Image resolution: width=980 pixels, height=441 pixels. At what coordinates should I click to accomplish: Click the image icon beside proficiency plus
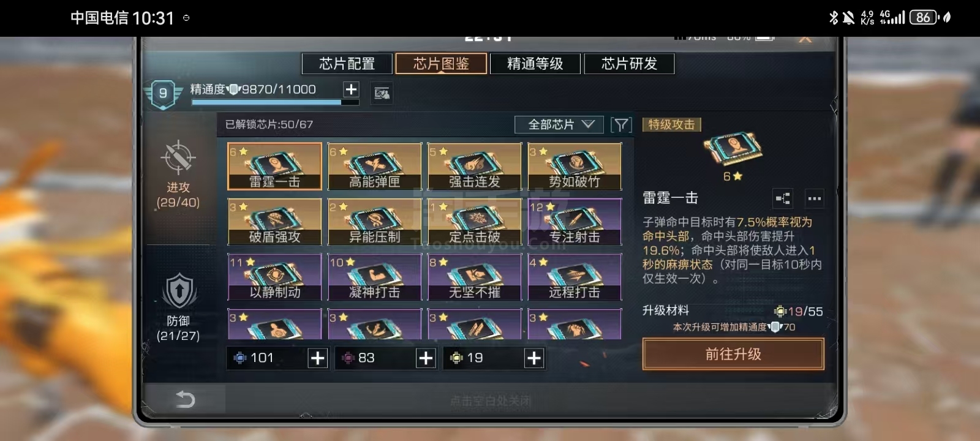tap(382, 93)
